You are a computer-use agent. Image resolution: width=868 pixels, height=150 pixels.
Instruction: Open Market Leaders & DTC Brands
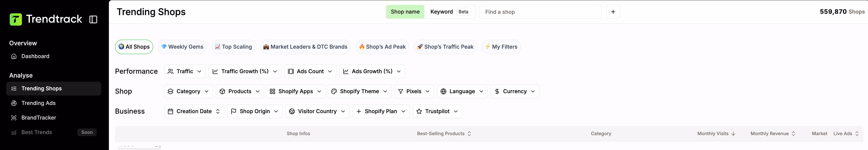(305, 47)
